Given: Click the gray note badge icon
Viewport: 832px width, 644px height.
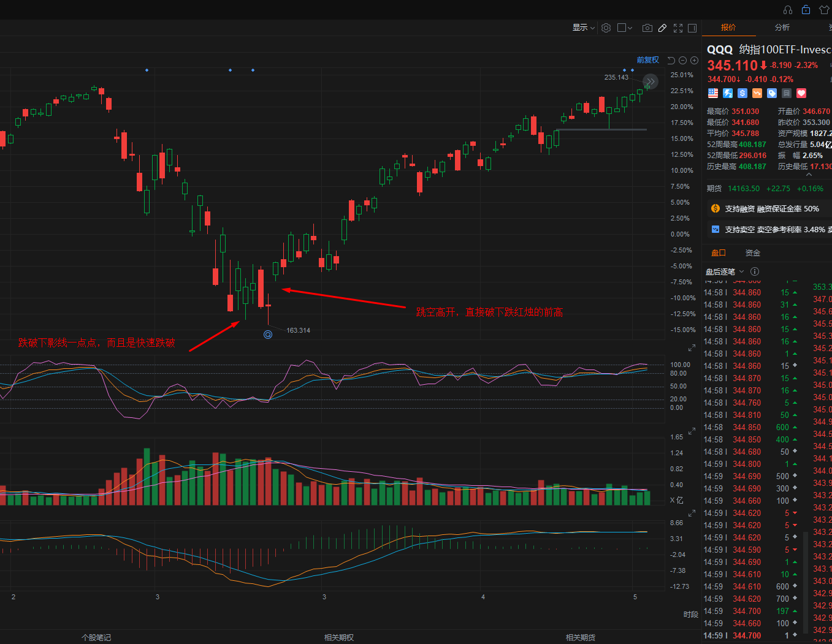Looking at the screenshot, I should [x=787, y=93].
